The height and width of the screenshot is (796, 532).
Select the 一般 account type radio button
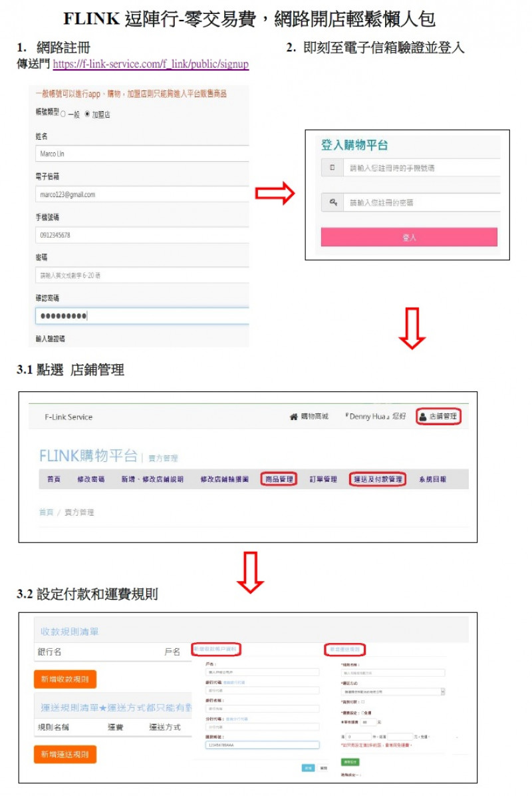tap(63, 114)
